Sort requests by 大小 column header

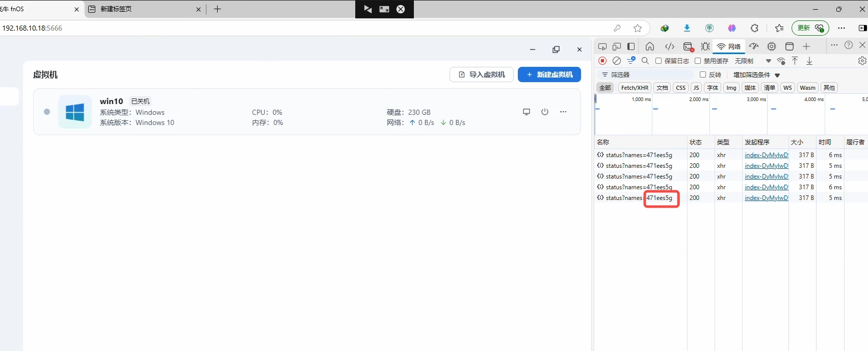coord(802,142)
